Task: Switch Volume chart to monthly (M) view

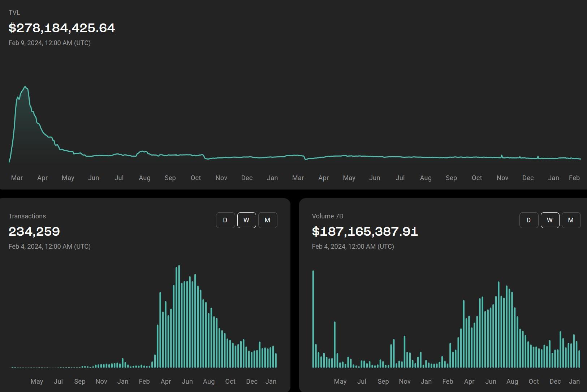Action: pyautogui.click(x=571, y=220)
